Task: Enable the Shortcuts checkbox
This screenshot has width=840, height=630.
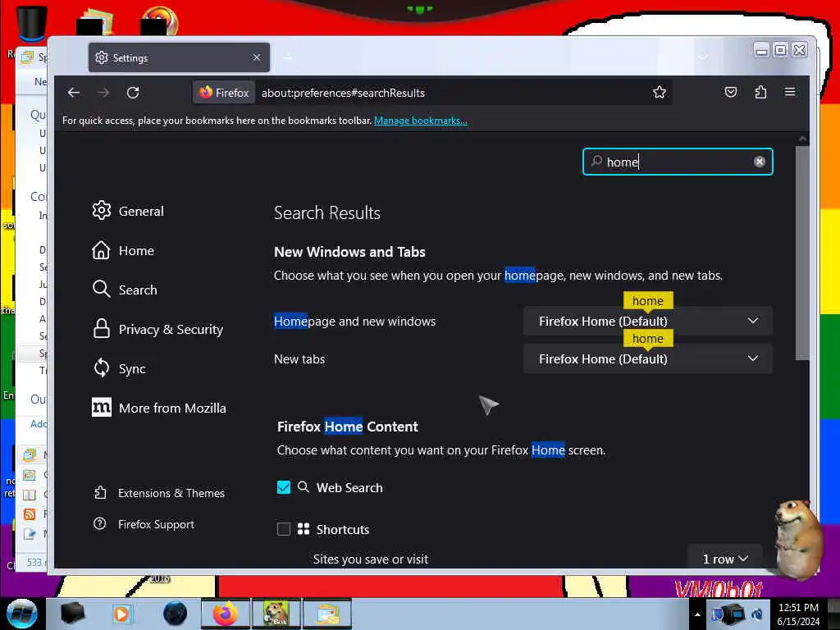Action: click(x=284, y=529)
